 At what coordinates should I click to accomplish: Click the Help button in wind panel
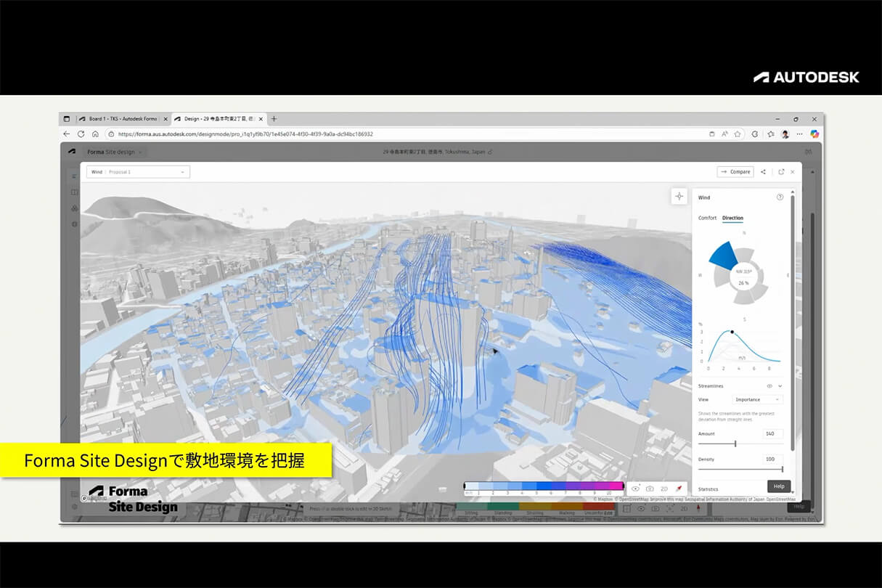click(779, 486)
